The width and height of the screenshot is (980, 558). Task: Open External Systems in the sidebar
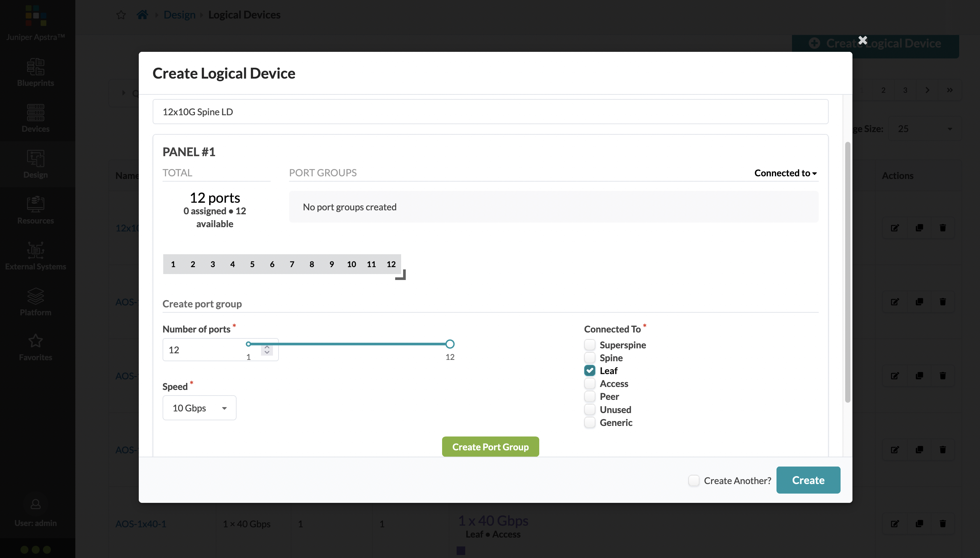point(36,256)
